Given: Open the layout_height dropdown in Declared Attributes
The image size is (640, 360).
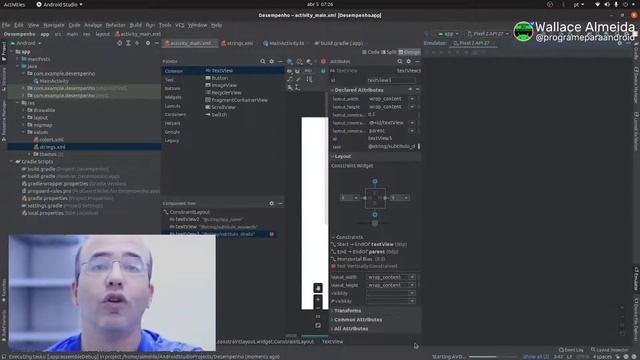Looking at the screenshot, I should click(412, 107).
